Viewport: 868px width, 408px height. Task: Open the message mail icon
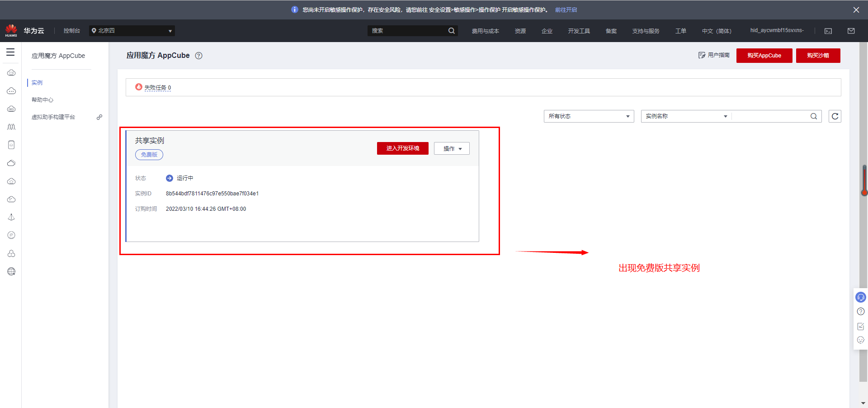pyautogui.click(x=851, y=31)
